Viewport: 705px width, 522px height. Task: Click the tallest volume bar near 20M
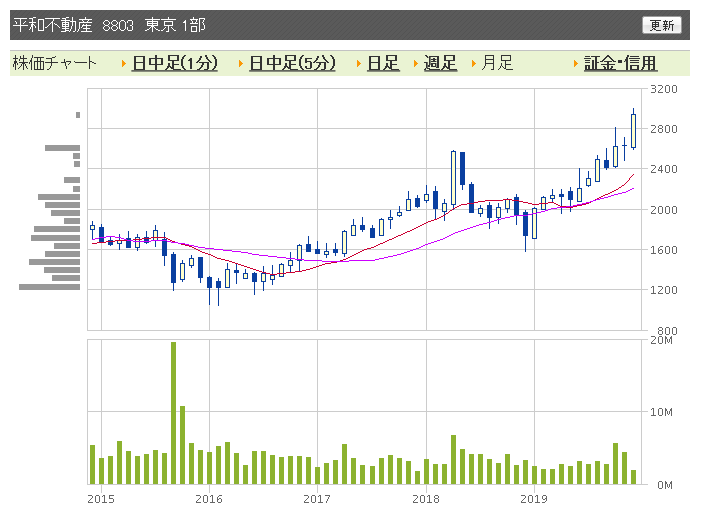click(x=174, y=413)
